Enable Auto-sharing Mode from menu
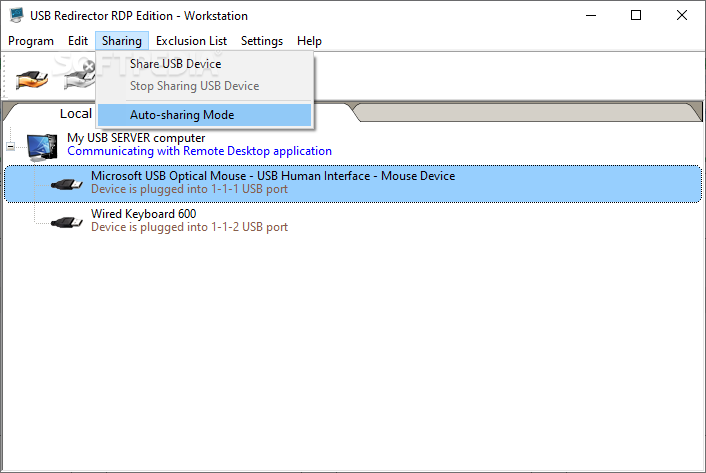Viewport: 706px width, 473px height. tap(204, 115)
